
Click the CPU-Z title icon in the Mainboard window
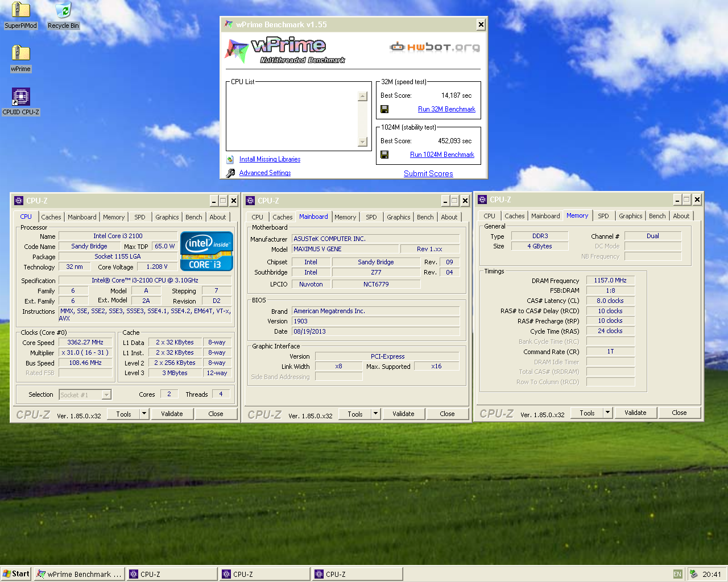click(x=250, y=201)
